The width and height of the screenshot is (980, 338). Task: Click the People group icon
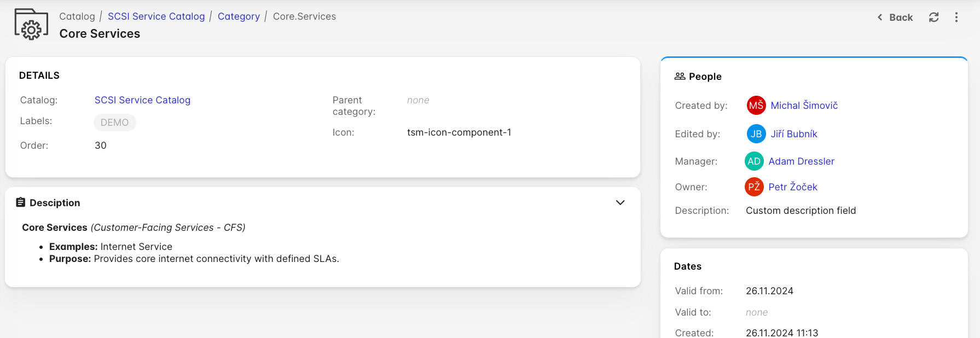[680, 77]
